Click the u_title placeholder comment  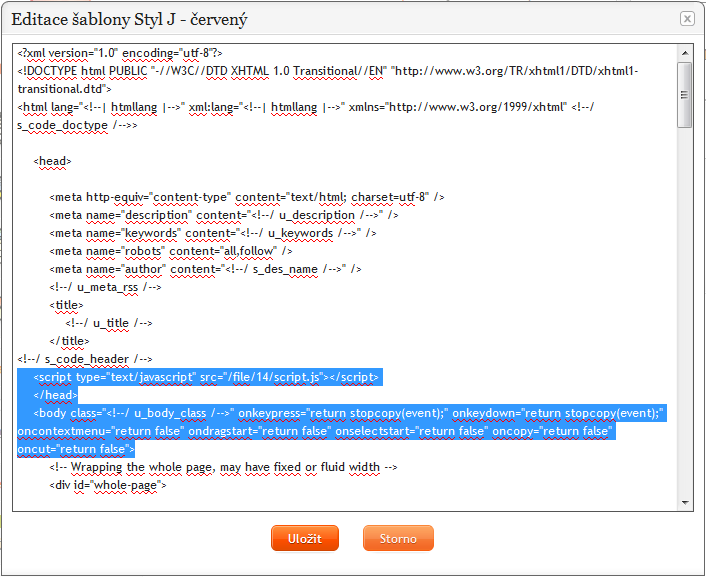[x=108, y=323]
